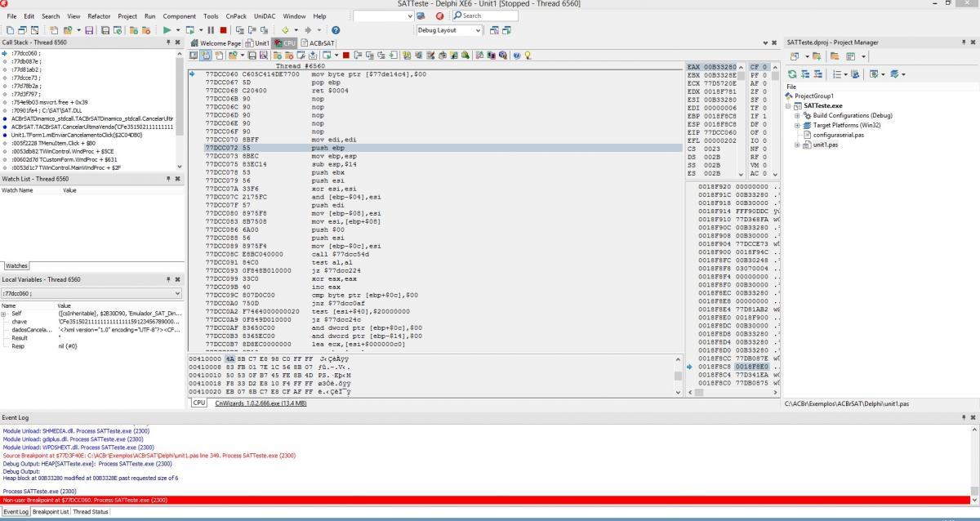Open the Component menu
980x521 pixels.
[x=179, y=16]
